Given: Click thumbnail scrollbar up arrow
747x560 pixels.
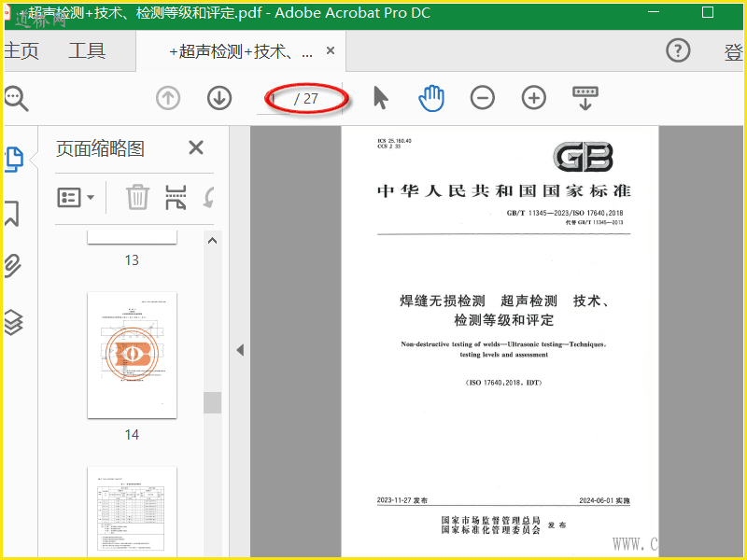Looking at the screenshot, I should [213, 241].
